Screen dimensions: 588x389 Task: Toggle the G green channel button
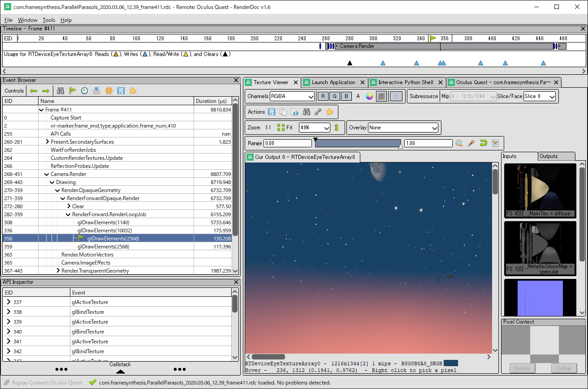point(334,96)
